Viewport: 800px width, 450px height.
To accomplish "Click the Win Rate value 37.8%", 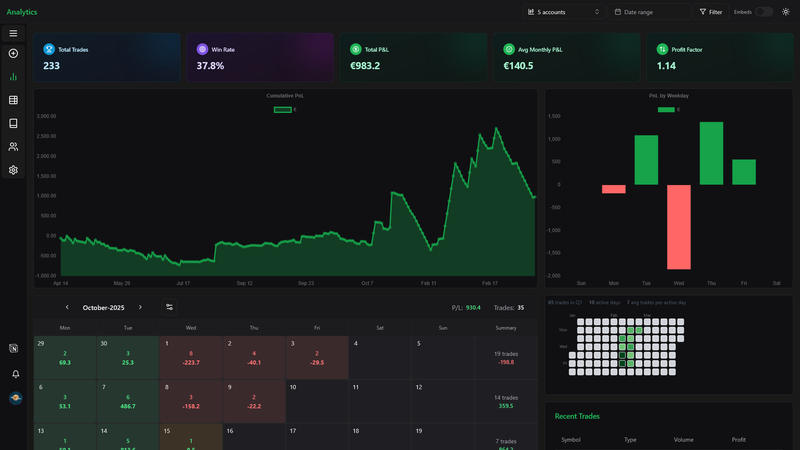I will (x=210, y=66).
